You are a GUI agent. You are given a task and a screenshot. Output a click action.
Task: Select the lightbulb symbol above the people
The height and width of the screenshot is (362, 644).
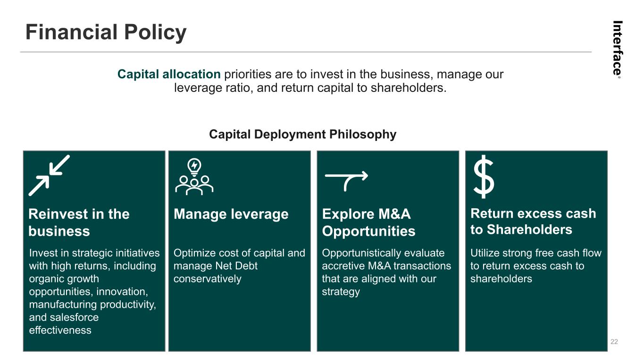pyautogui.click(x=194, y=166)
